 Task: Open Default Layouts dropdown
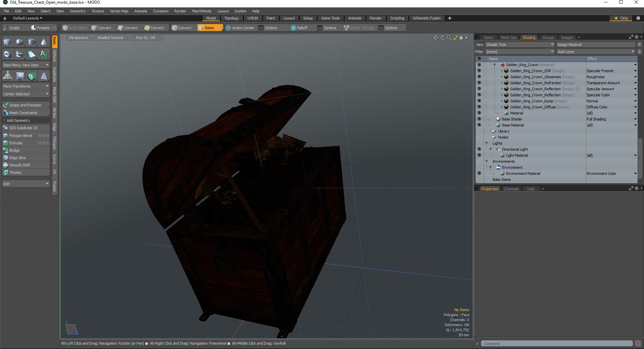[x=28, y=18]
